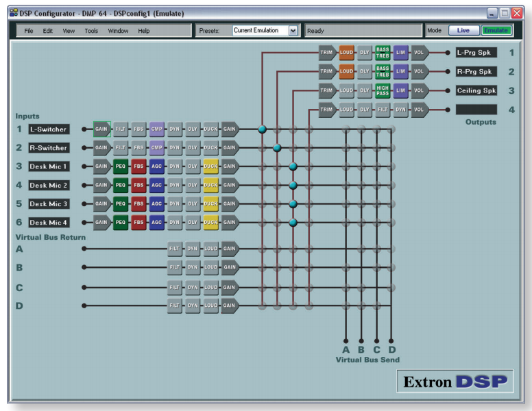Toggle mix-point from L-Switcher to output 1
The height and width of the screenshot is (411, 532).
click(x=262, y=129)
